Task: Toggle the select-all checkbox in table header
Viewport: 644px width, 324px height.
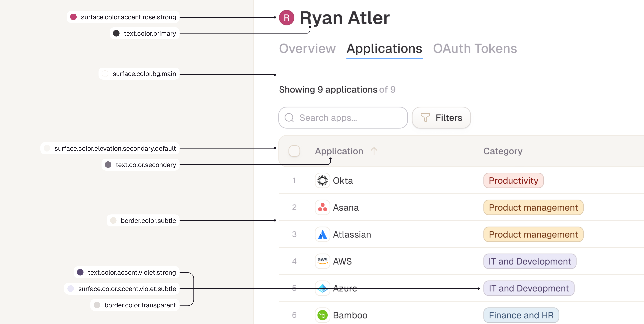Action: point(294,151)
